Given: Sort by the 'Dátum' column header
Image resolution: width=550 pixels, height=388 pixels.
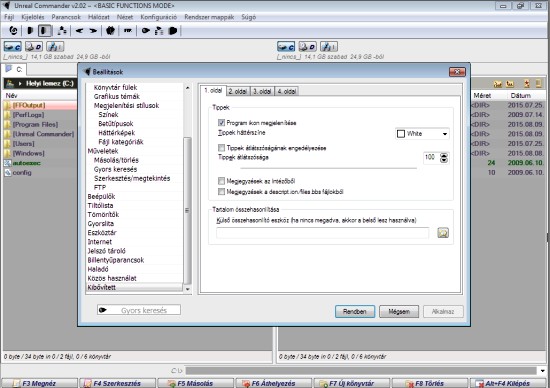Looking at the screenshot, I should 521,95.
